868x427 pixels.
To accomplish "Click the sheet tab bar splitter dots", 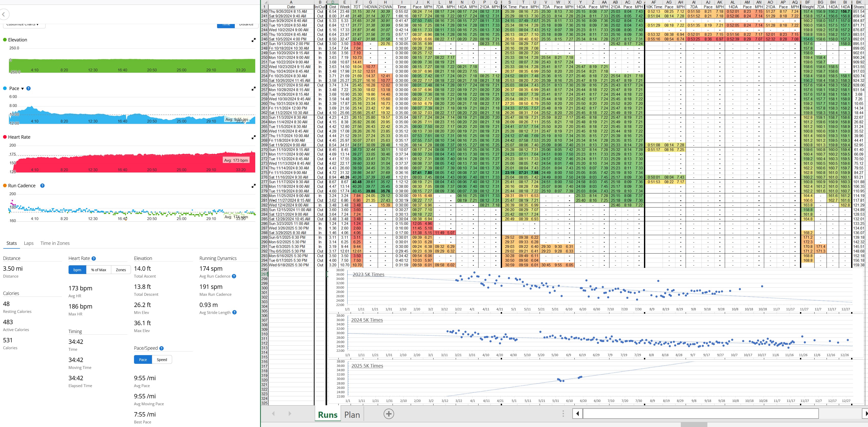I will 563,413.
